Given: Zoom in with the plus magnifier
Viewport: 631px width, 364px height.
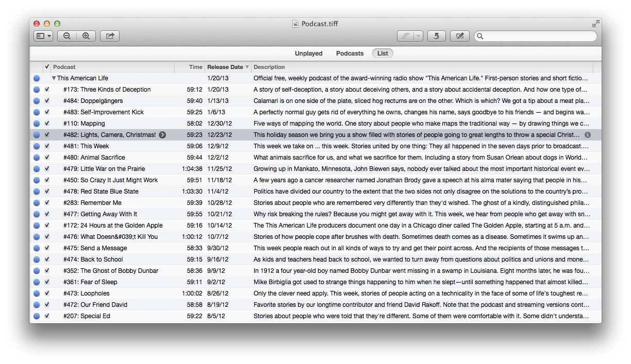Looking at the screenshot, I should tap(86, 36).
